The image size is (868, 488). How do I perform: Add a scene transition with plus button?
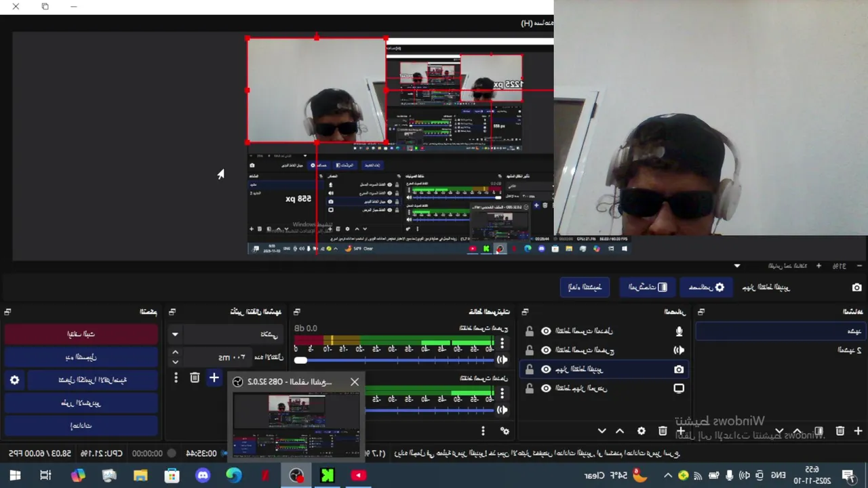click(214, 378)
